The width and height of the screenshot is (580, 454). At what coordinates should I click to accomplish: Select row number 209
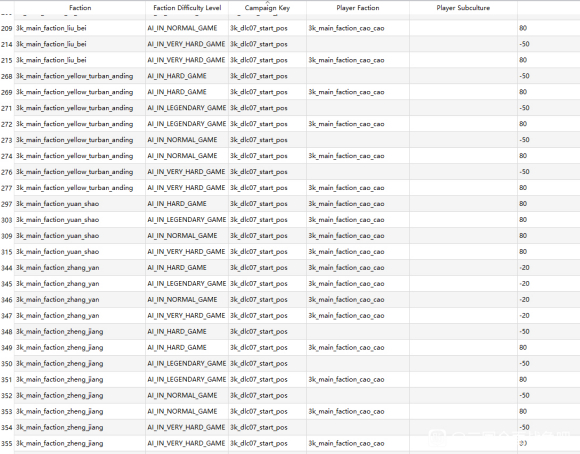(x=7, y=28)
